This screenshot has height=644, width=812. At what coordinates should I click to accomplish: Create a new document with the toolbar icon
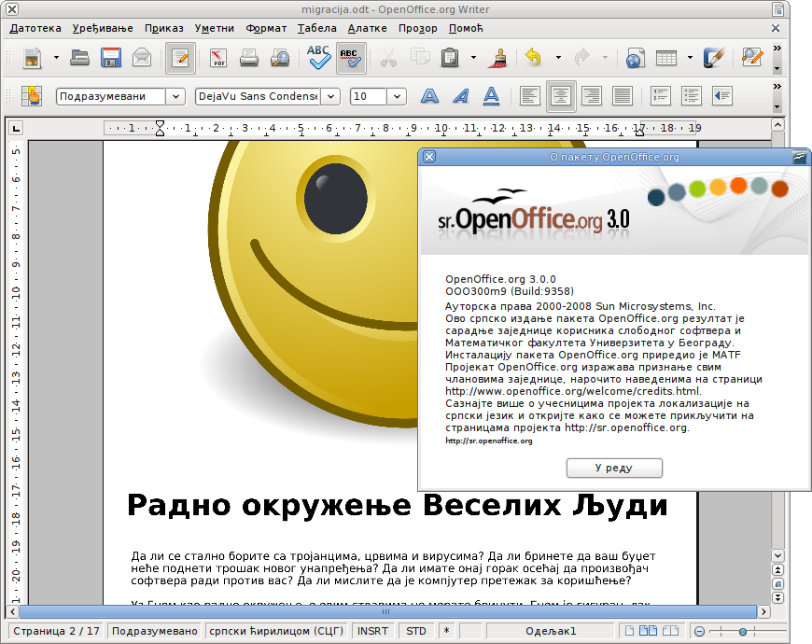[33, 58]
